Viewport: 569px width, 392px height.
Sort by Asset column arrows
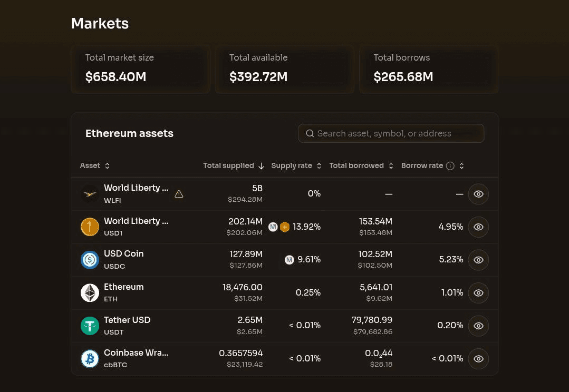107,166
